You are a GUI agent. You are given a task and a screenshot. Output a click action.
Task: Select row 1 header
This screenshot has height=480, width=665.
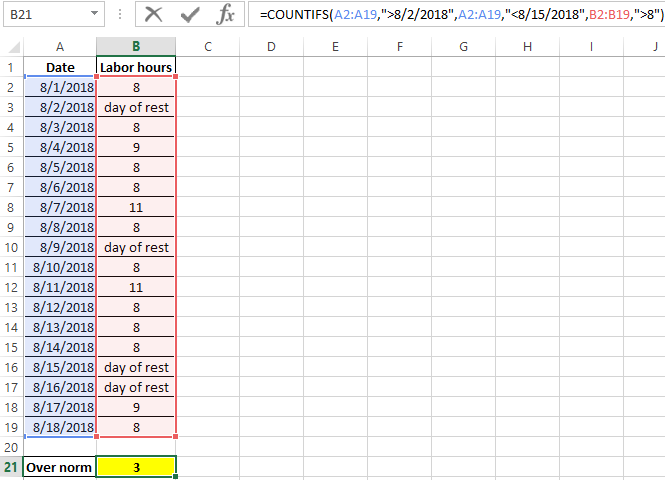click(x=11, y=67)
